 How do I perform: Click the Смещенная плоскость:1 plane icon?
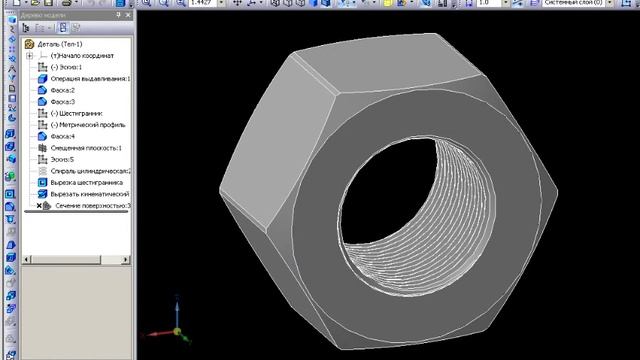tap(42, 148)
